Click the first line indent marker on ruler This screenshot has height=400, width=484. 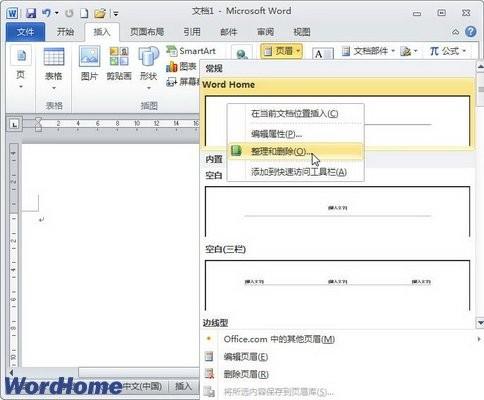tap(38, 119)
